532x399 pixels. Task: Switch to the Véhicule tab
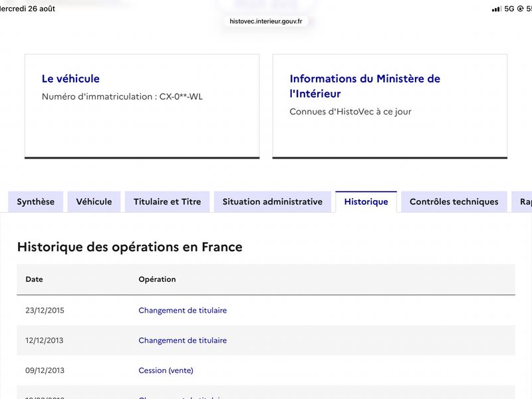click(x=94, y=202)
